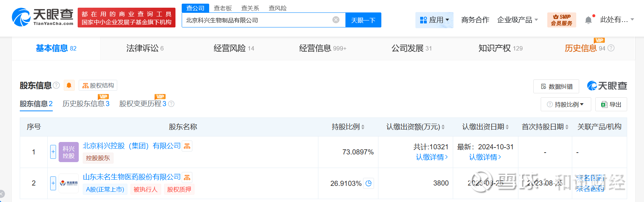Select the 查公司 search tab
Screen dimensions: 644x202
pos(195,8)
